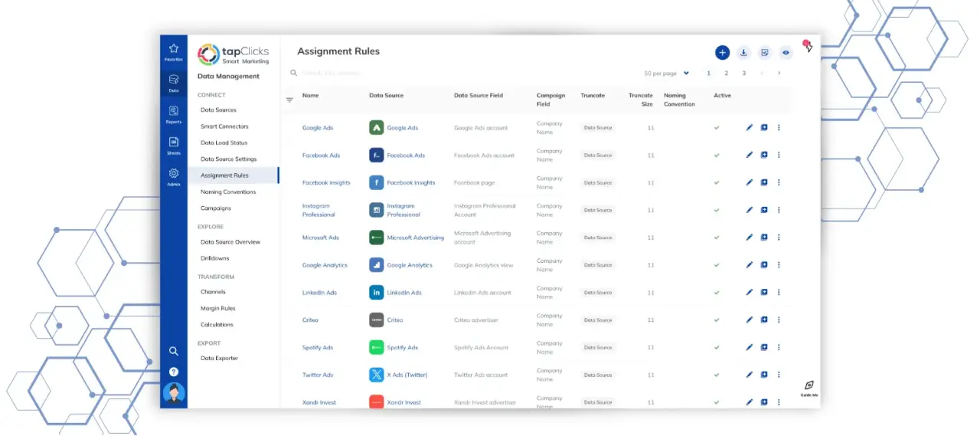Open the Xandr Invest rule name link

[319, 402]
